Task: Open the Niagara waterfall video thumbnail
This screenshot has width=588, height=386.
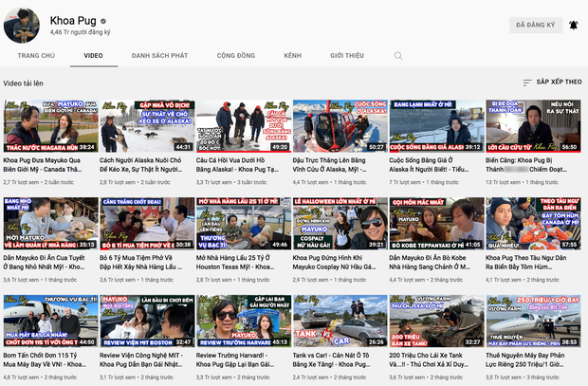Action: tap(51, 126)
